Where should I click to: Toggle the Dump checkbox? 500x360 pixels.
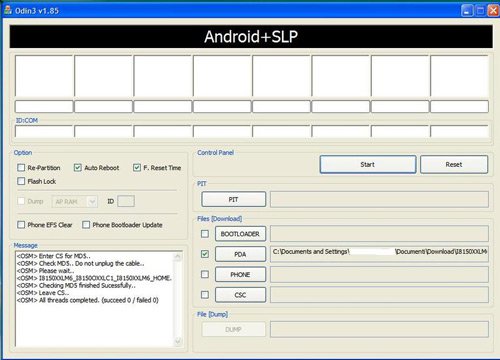pos(21,201)
